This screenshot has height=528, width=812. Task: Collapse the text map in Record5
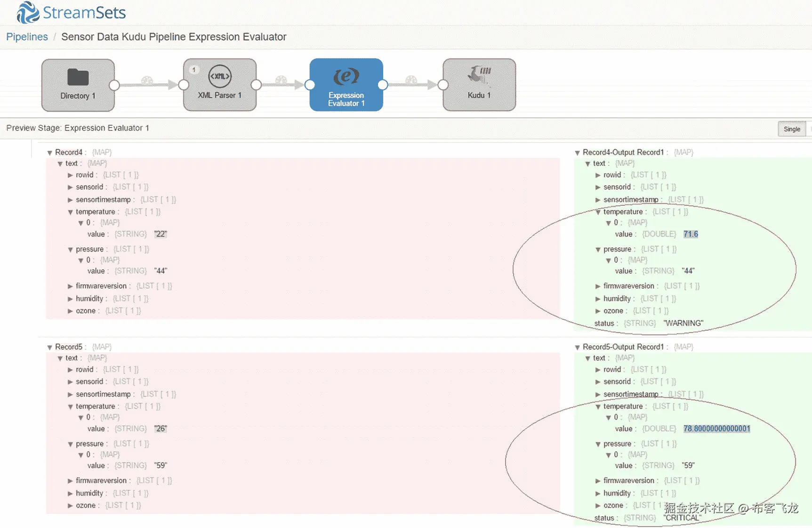pyautogui.click(x=60, y=357)
